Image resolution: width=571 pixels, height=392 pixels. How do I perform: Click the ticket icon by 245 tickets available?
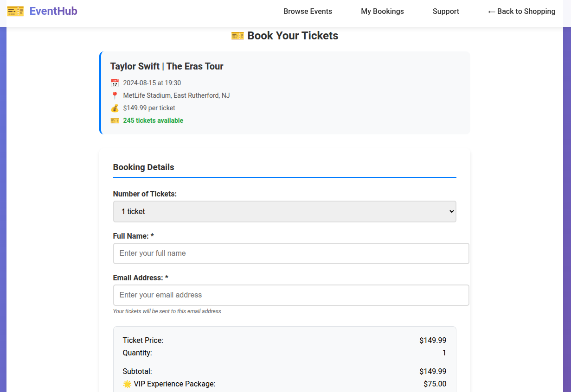click(115, 121)
